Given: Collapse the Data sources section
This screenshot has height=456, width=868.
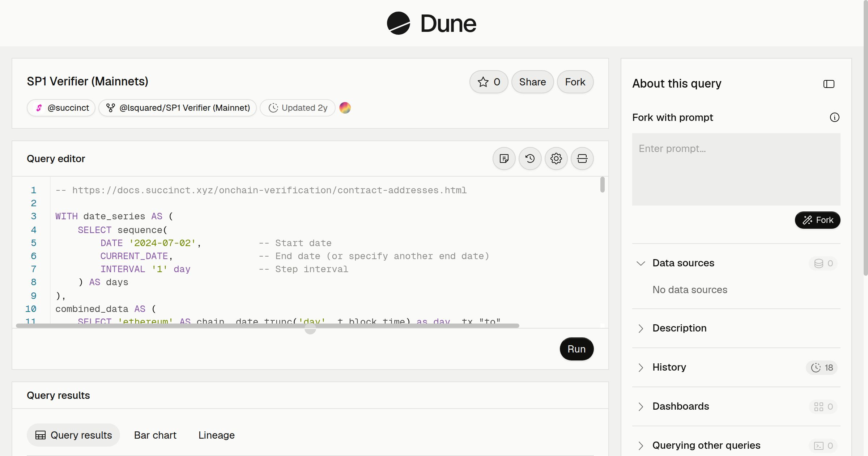Looking at the screenshot, I should 736,263.
